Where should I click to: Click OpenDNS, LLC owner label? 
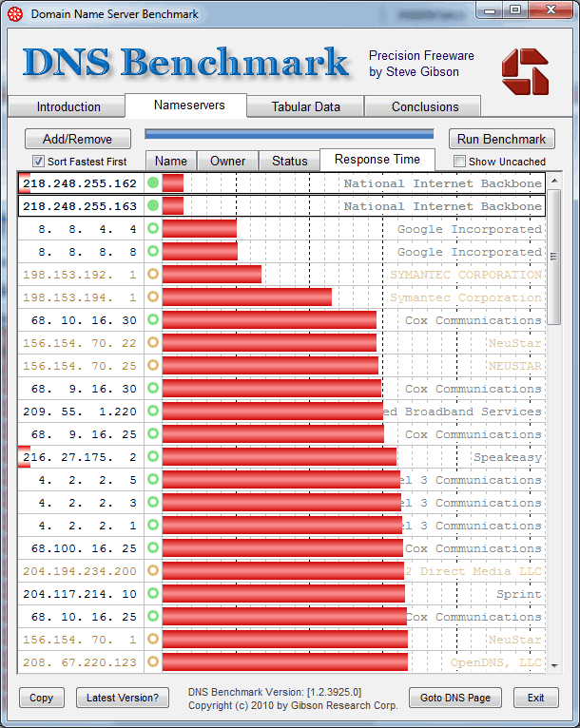coord(496,662)
